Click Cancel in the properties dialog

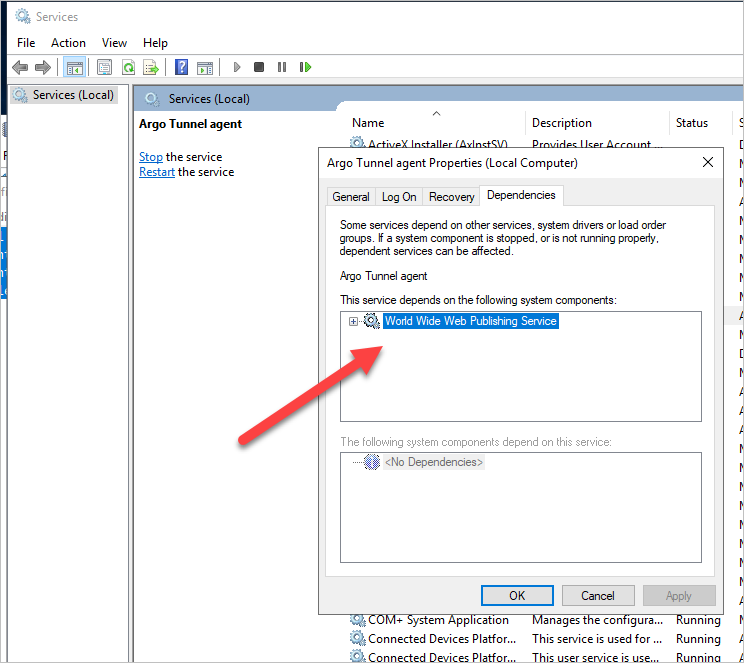click(598, 595)
